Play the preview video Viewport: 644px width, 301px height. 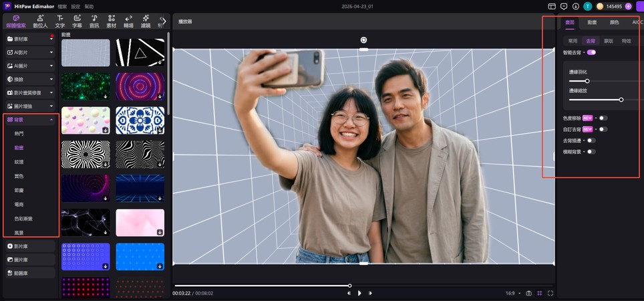pyautogui.click(x=359, y=293)
